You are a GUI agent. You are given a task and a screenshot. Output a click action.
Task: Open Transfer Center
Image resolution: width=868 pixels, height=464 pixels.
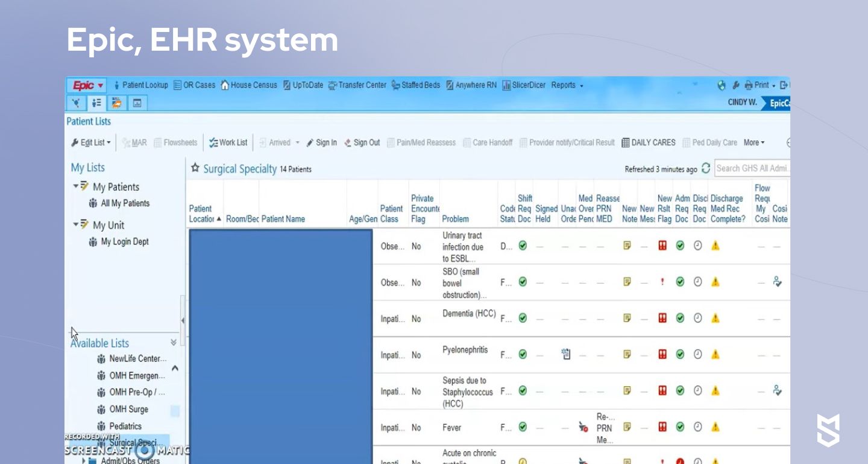pos(357,85)
